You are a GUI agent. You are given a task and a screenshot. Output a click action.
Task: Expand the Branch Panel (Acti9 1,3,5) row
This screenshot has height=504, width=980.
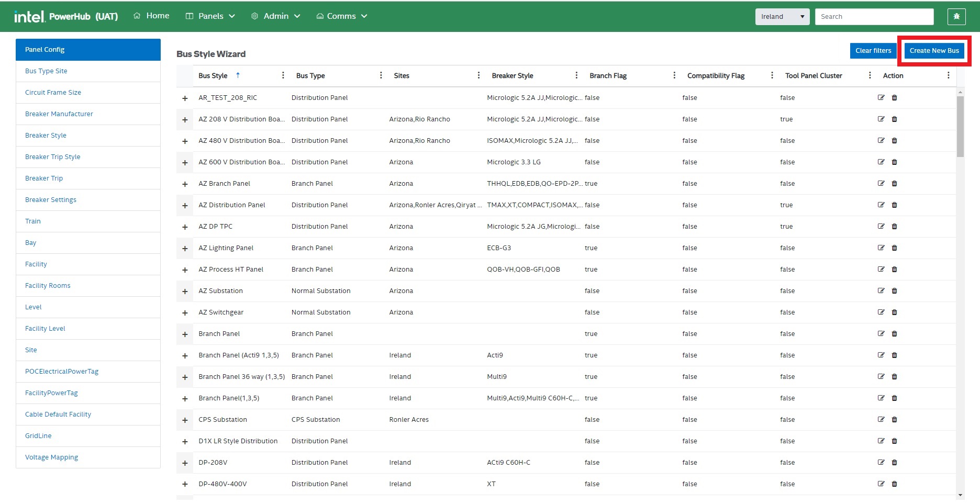click(185, 356)
